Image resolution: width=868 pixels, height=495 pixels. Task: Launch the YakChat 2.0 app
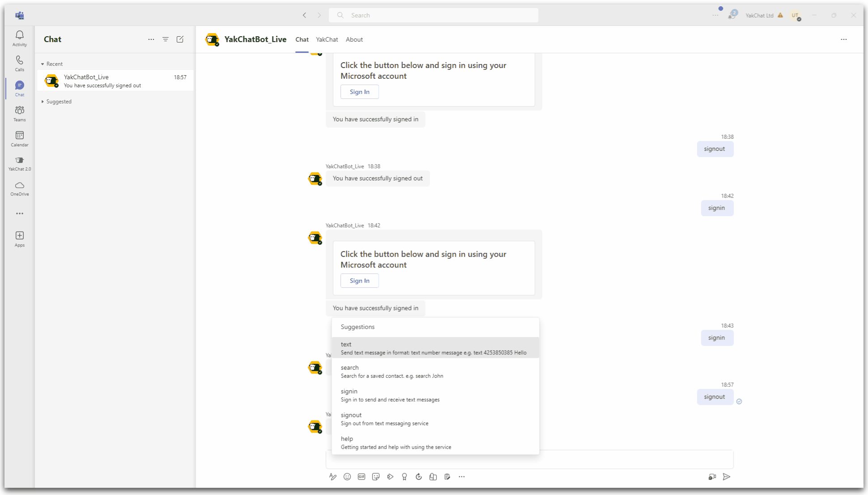pos(20,163)
